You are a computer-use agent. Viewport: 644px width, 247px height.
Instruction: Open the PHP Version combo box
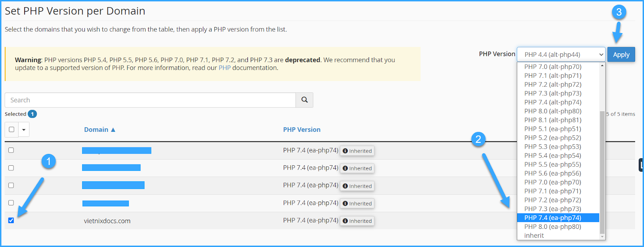(561, 54)
